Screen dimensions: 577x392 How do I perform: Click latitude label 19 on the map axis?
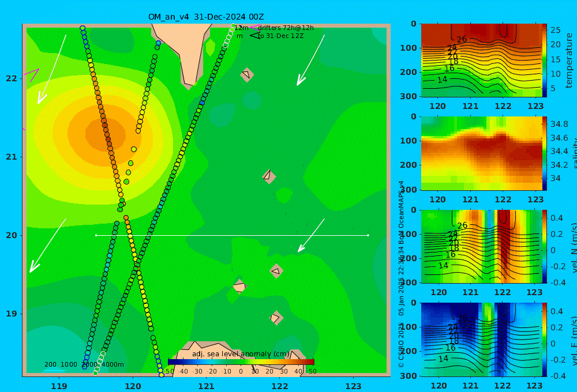[x=11, y=314]
